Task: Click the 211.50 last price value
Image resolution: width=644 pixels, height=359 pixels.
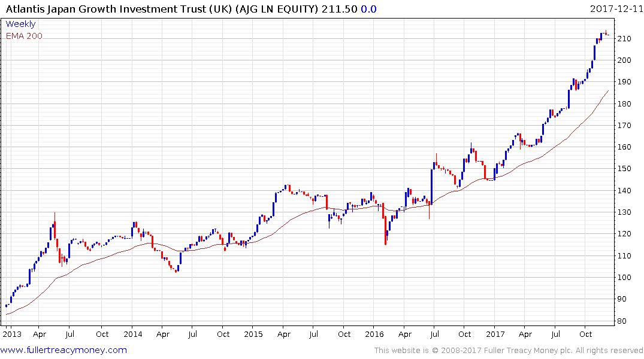Action: point(339,9)
